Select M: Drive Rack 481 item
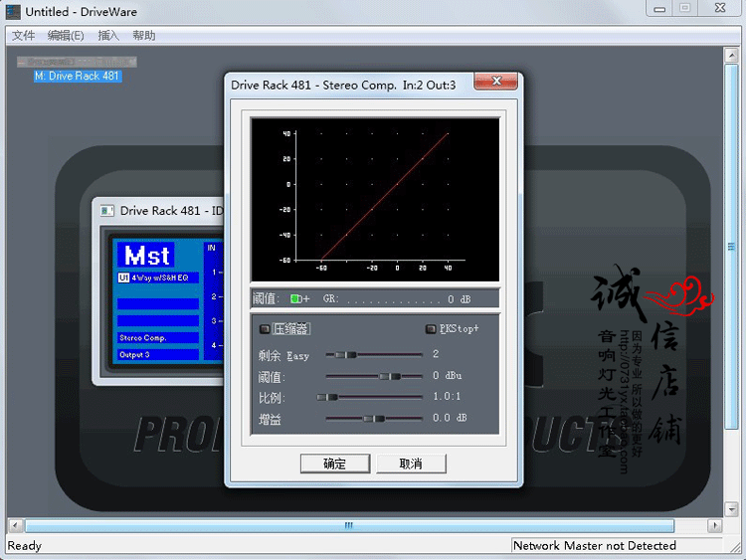746x560 pixels. [x=78, y=77]
